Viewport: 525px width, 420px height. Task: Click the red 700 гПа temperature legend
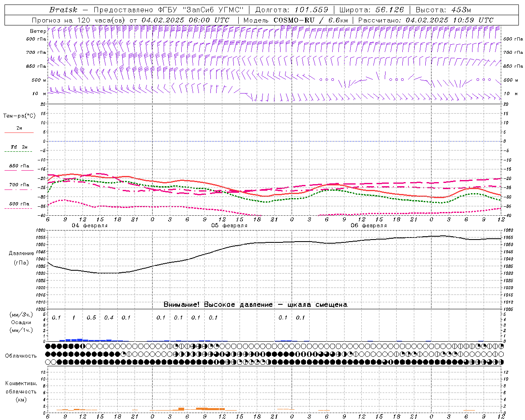(x=19, y=185)
